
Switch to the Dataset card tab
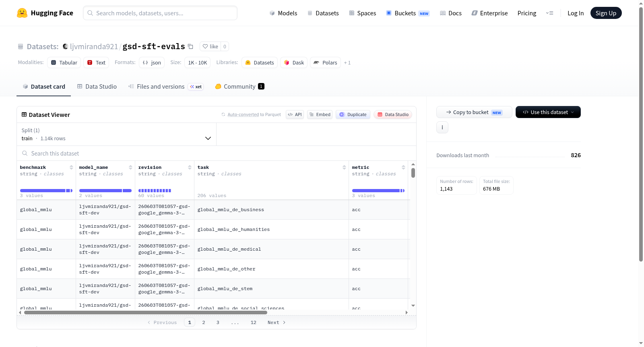pyautogui.click(x=43, y=87)
